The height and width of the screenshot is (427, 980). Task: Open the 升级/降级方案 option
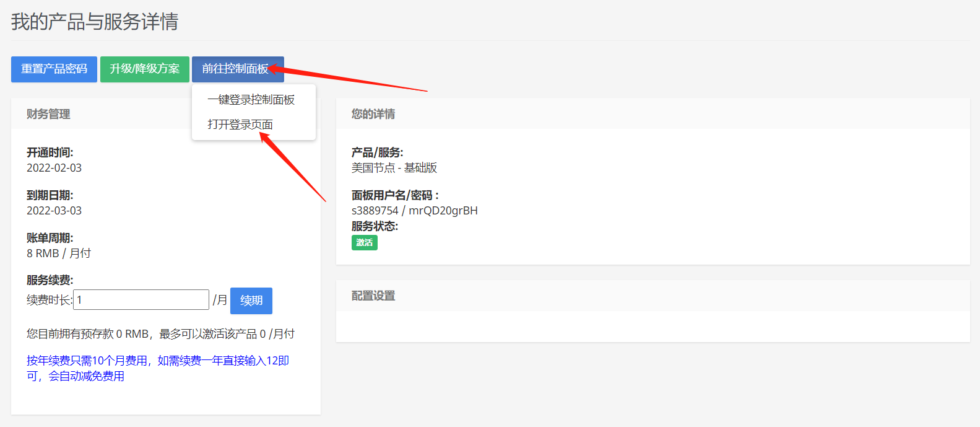coord(145,69)
